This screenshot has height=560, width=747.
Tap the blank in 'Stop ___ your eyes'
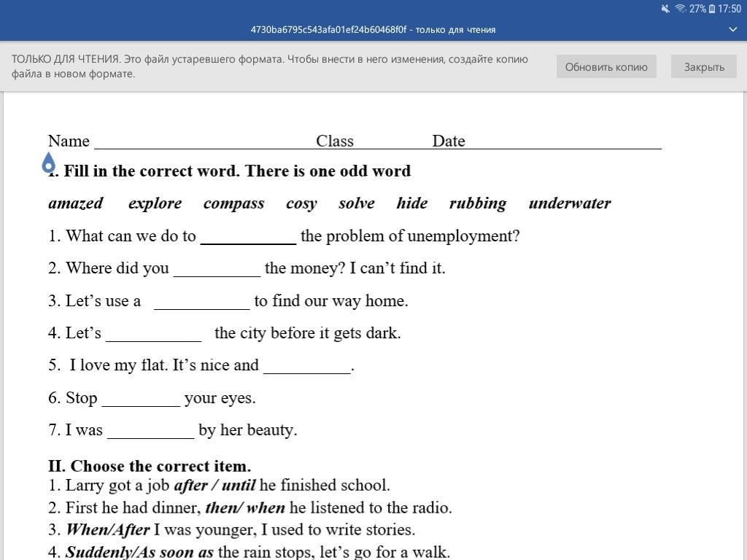coord(141,399)
